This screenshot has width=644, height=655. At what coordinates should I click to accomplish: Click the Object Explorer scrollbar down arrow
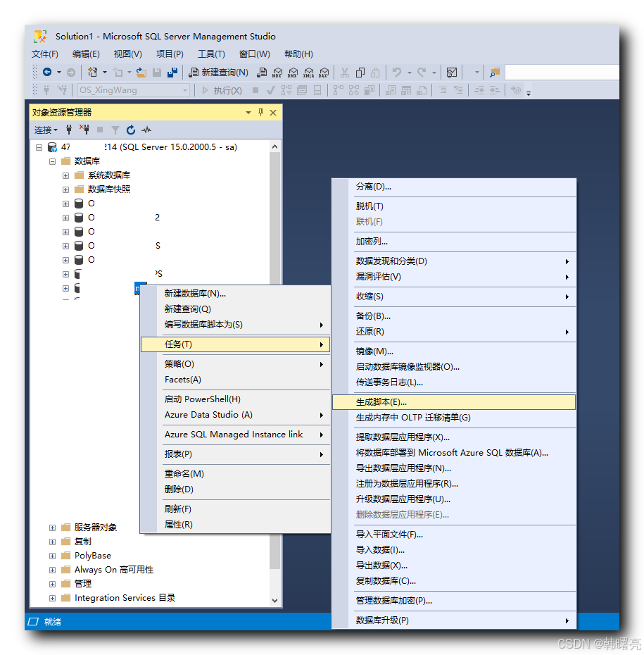tap(274, 601)
